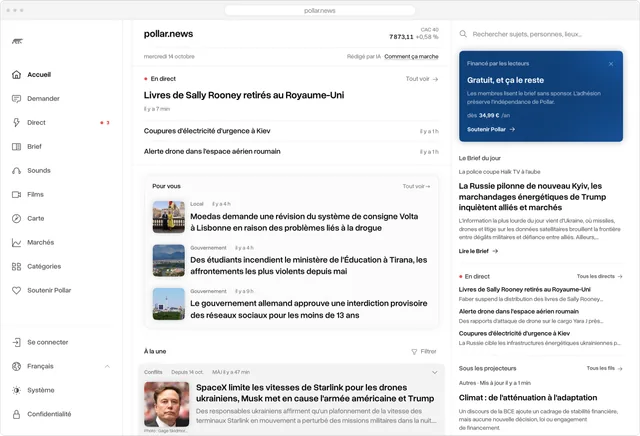Click the Français globe icon
Viewport: 640px width, 436px height.
coord(16,366)
